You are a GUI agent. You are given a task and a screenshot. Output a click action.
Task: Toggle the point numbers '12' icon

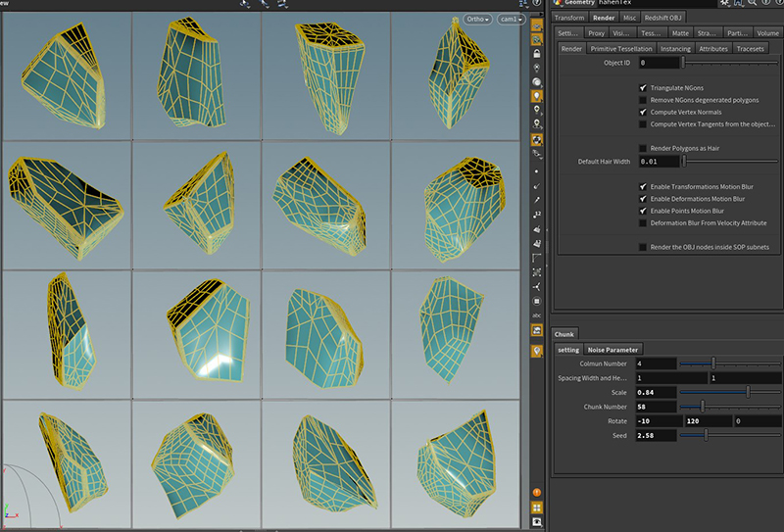(x=536, y=215)
